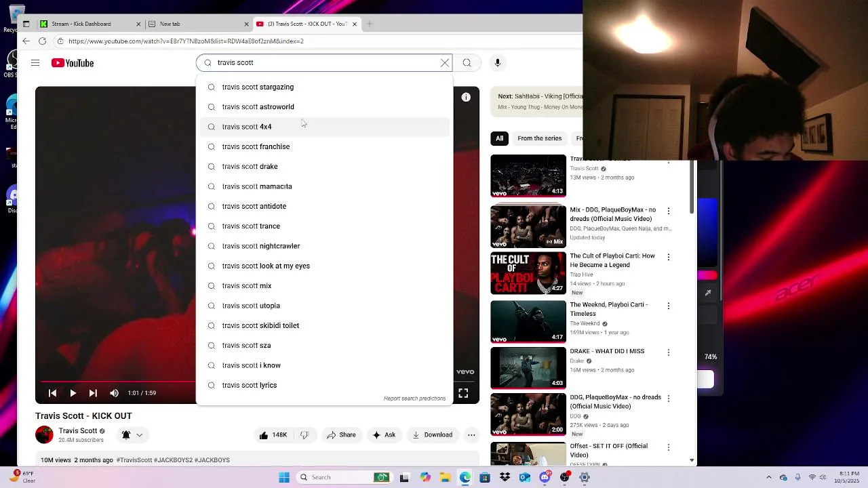Viewport: 868px width, 488px height.
Task: Open the Travis Scott channel name link
Action: 78,430
